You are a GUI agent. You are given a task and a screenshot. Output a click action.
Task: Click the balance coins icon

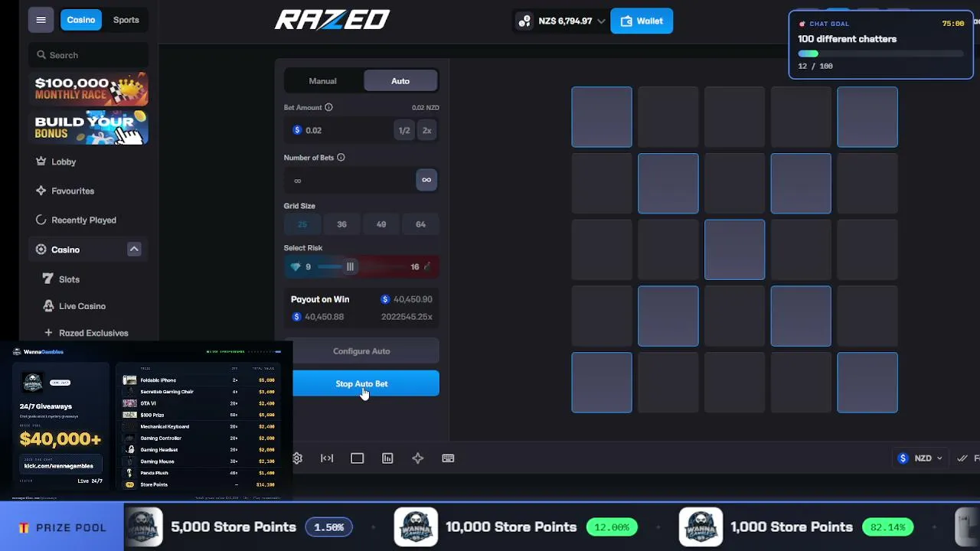click(524, 21)
